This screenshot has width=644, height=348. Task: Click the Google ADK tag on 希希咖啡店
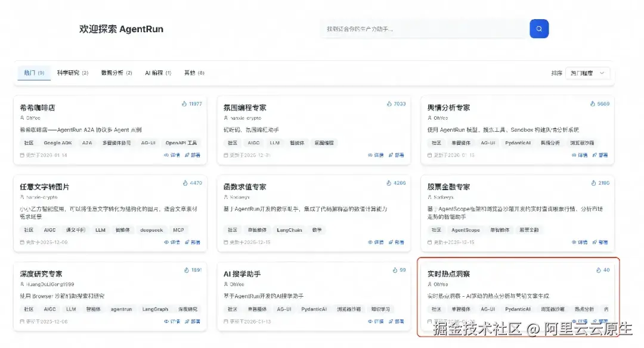(x=58, y=143)
